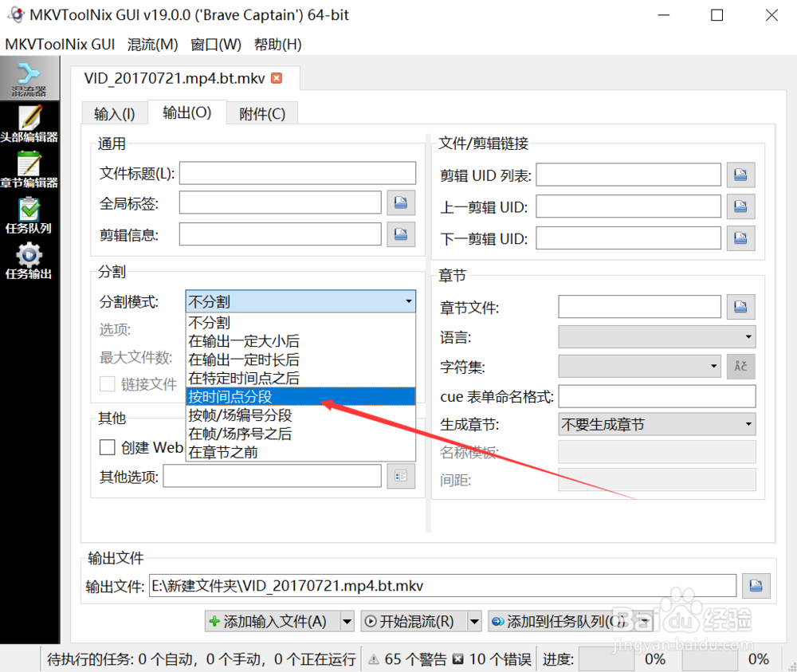This screenshot has width=797, height=672.
Task: Choose 'No splitting' from the split mode list
Action: coord(300,322)
